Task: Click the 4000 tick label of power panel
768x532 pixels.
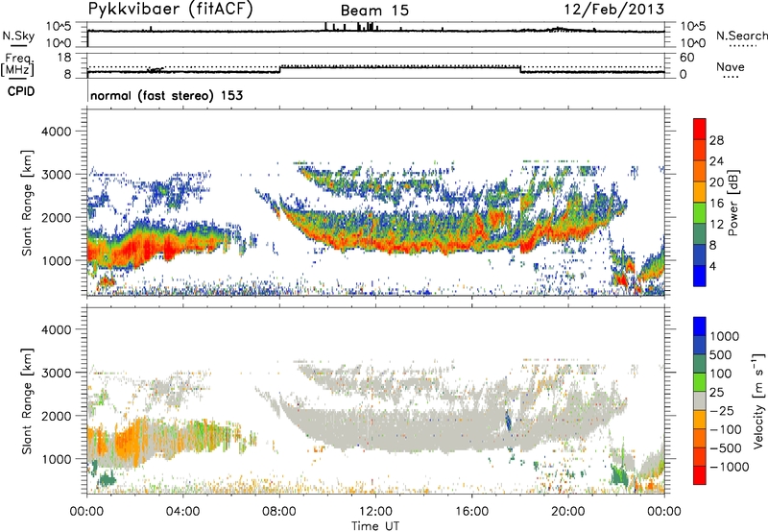Action: pos(57,132)
